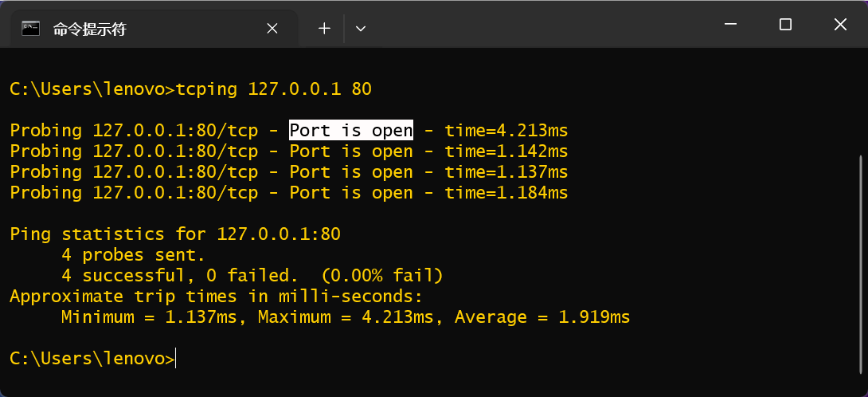Click the command prompt icon in the tab
The image size is (868, 397).
[x=30, y=28]
